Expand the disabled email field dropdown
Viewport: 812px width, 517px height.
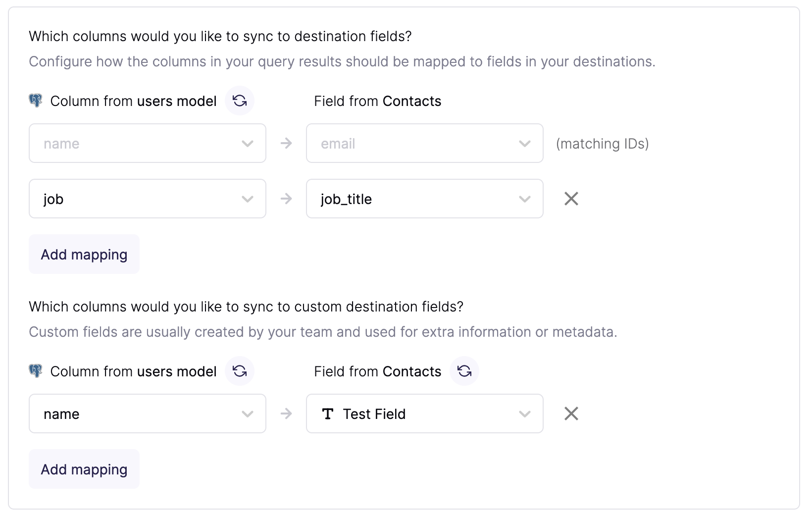point(425,143)
